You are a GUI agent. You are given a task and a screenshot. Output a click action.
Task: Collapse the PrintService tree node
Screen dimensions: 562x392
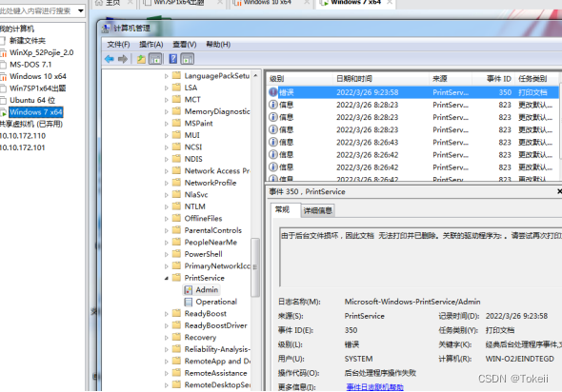coord(167,278)
